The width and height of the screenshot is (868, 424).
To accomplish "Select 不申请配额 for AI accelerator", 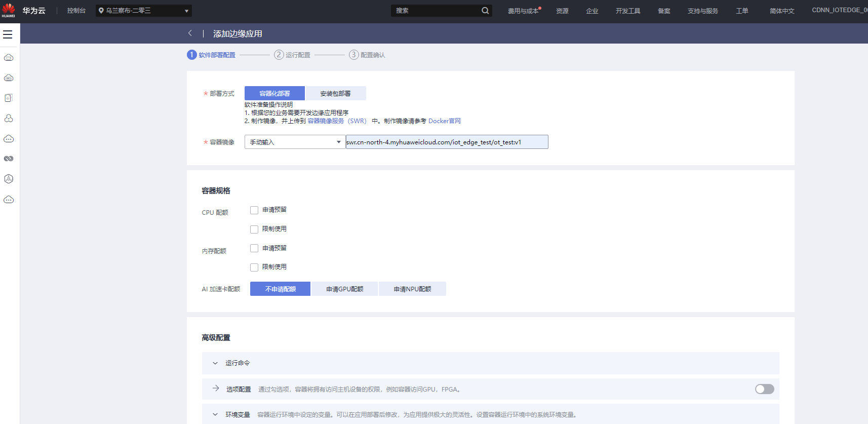I will pos(280,289).
